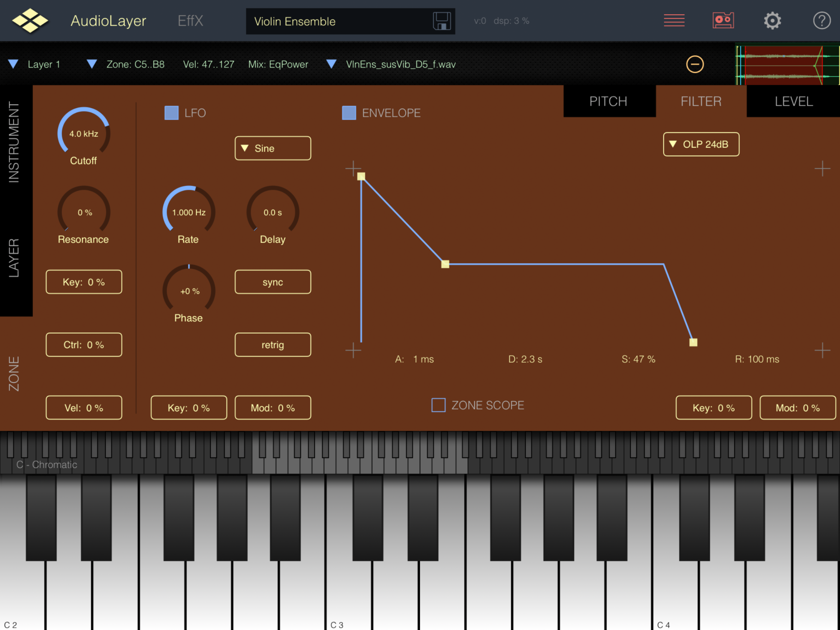This screenshot has width=840, height=630.
Task: Click the sample waveform thumbnail
Action: [787, 64]
